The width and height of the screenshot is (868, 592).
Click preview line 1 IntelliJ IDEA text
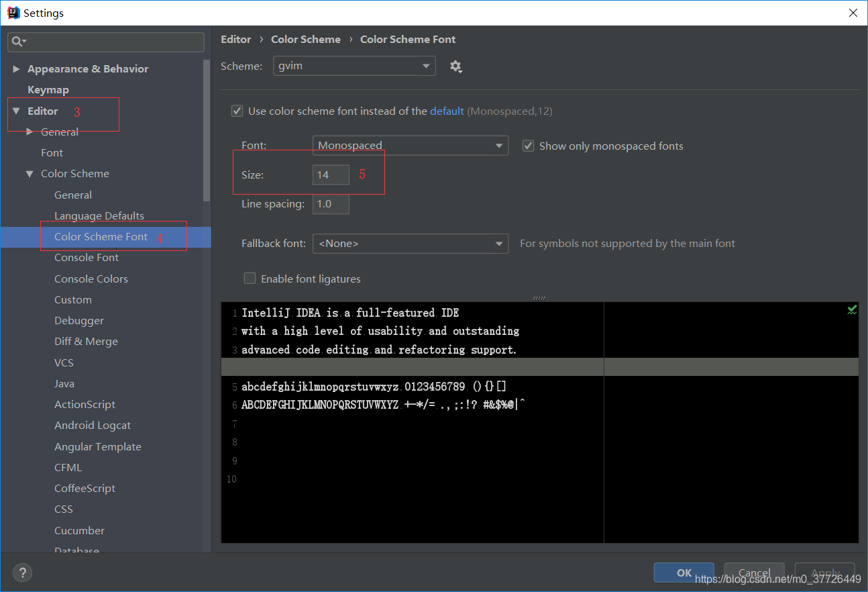(350, 313)
